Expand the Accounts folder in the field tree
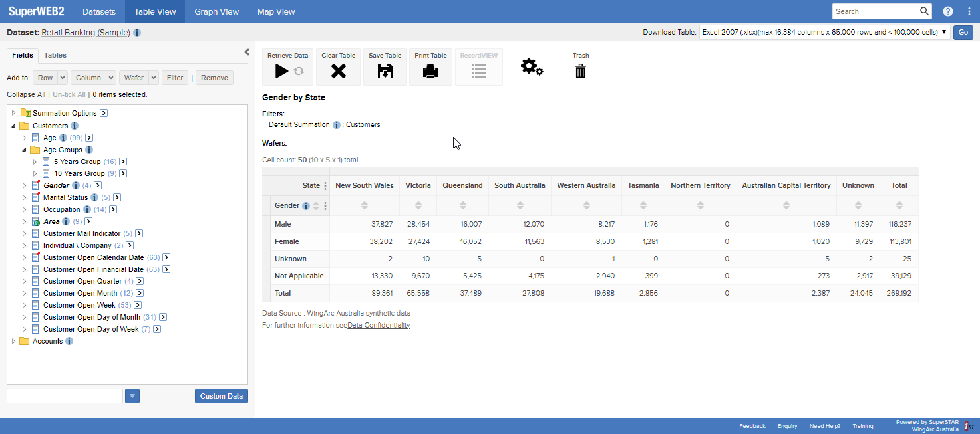The height and width of the screenshot is (434, 980). click(13, 341)
